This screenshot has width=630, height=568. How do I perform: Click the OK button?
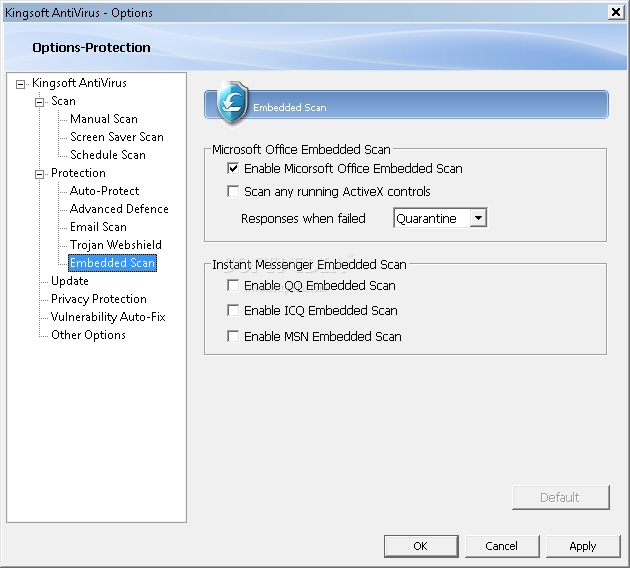421,546
